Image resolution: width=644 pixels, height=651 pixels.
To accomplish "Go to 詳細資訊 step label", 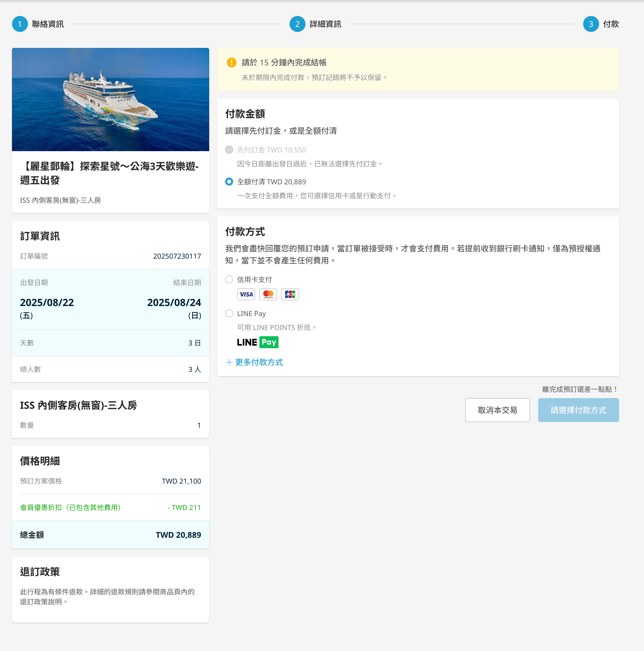I will tap(325, 24).
